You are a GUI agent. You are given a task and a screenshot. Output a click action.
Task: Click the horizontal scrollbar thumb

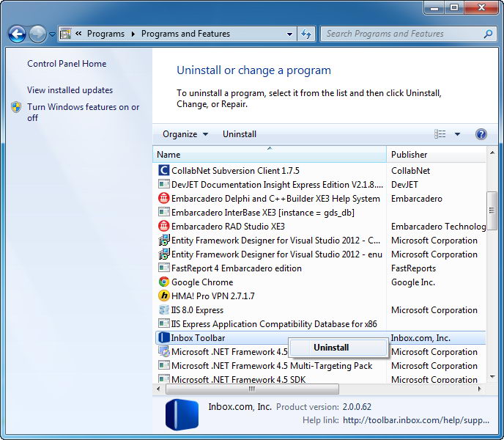pos(252,389)
